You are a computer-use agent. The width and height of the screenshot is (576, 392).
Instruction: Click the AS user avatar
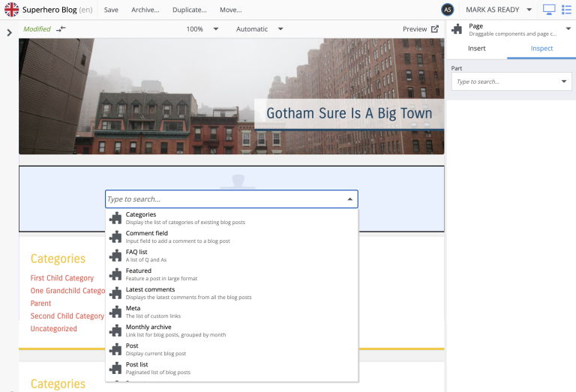[448, 10]
